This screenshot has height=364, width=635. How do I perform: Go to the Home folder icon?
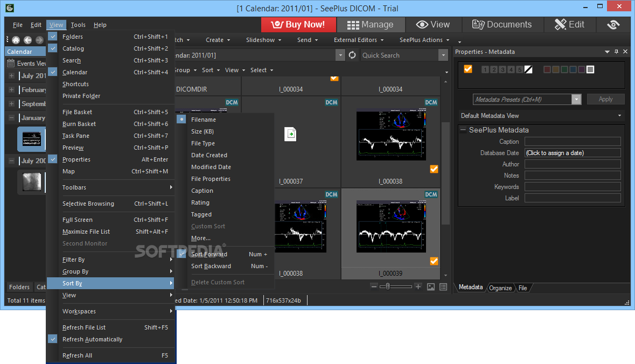click(x=16, y=40)
